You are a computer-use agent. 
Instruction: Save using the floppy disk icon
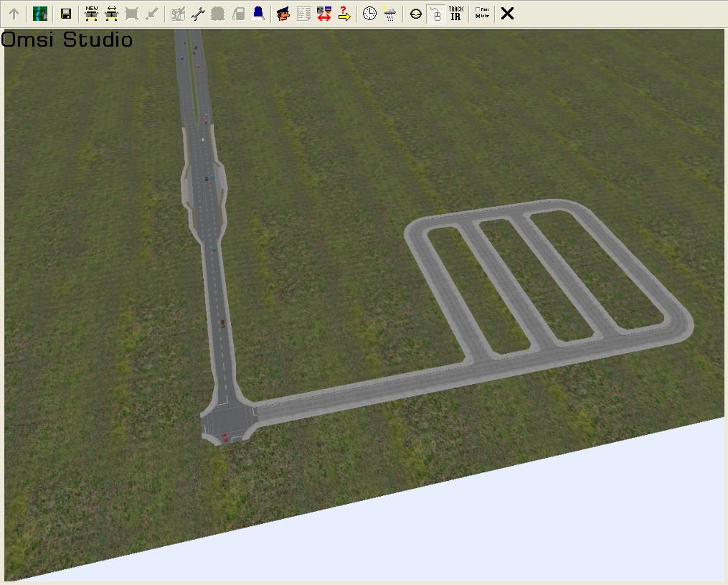65,14
